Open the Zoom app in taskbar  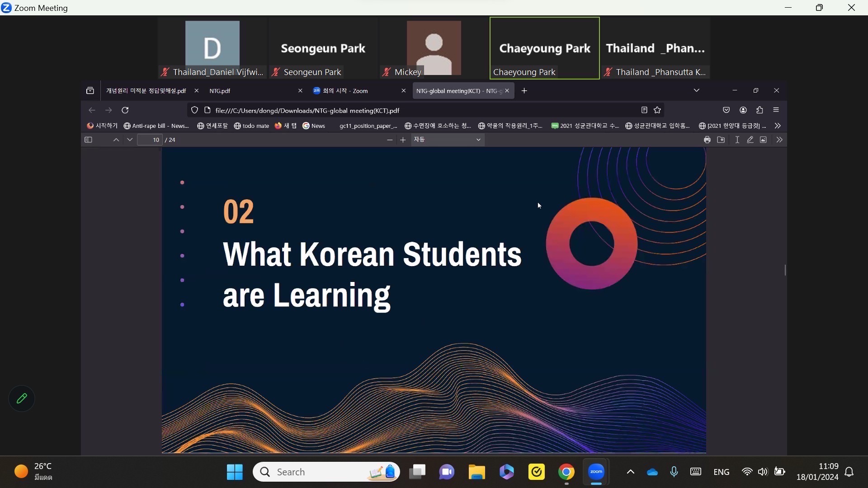coord(596,472)
